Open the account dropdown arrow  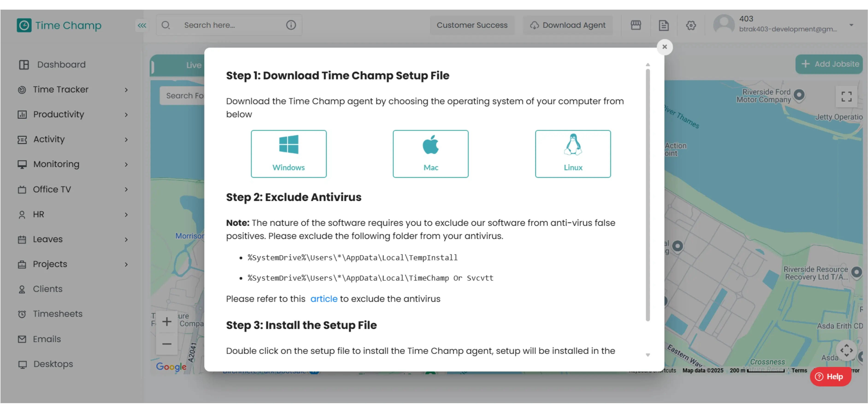851,25
